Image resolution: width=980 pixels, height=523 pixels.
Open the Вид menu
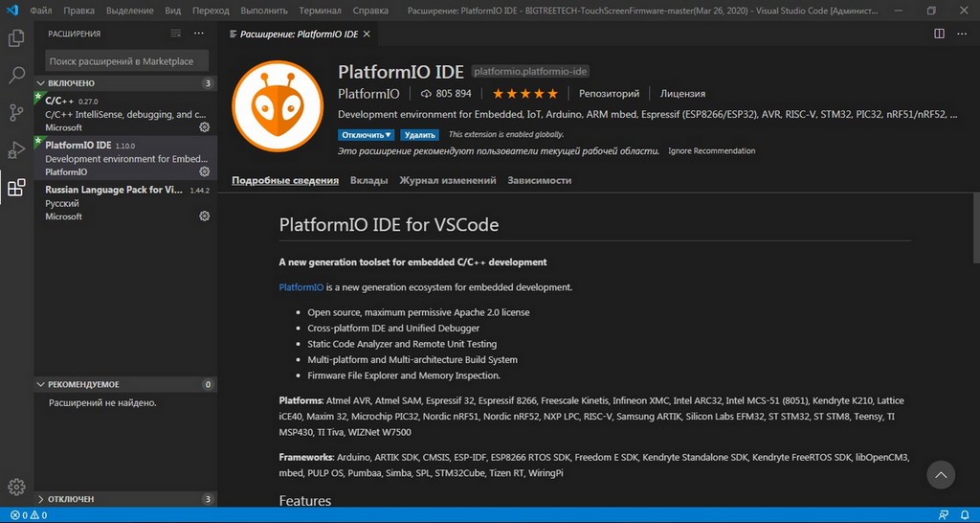[173, 11]
